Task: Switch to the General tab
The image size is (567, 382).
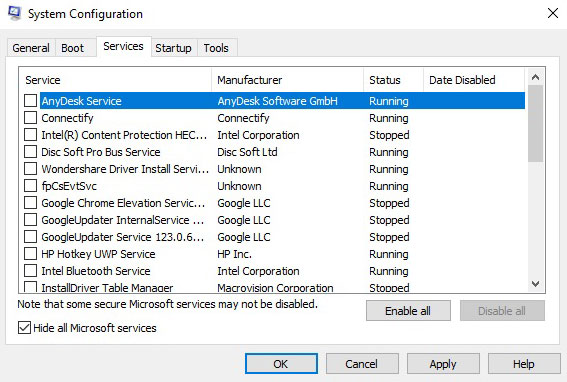Action: click(x=31, y=48)
